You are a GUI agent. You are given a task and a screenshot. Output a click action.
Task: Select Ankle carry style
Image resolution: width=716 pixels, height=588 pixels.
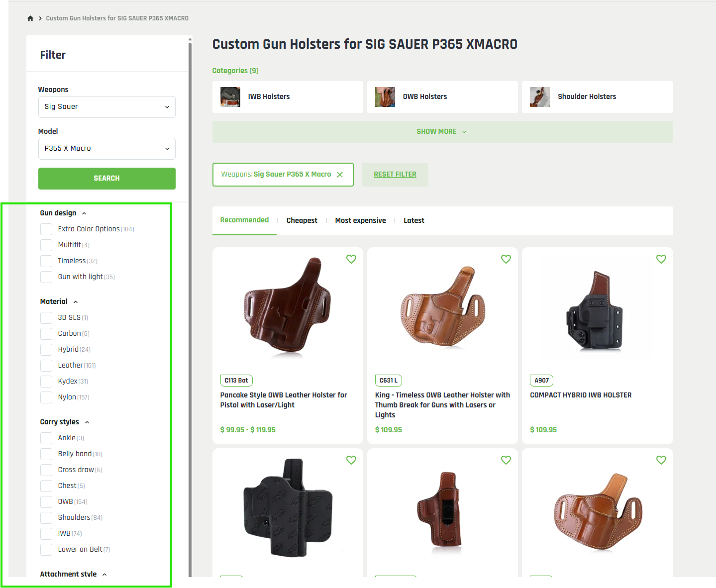point(46,438)
